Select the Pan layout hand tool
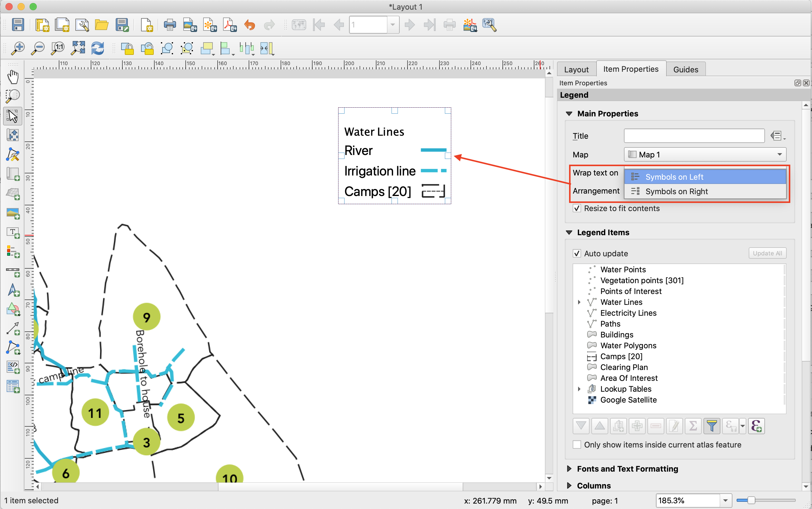 coord(13,77)
